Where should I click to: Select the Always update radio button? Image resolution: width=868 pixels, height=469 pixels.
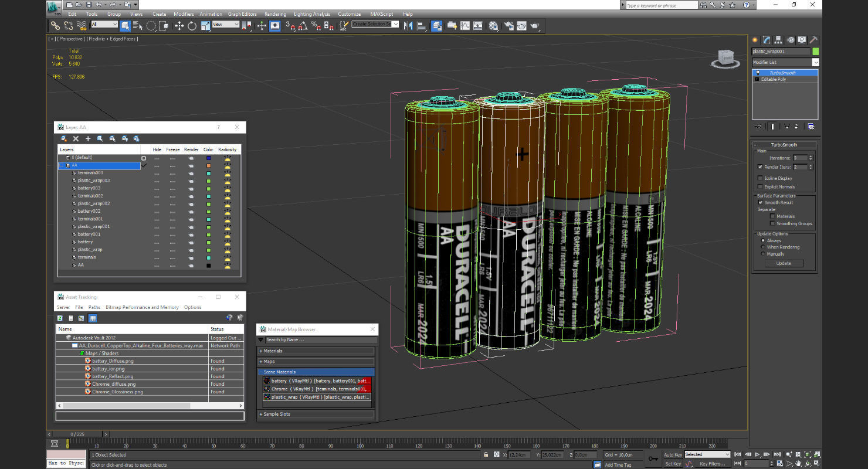click(763, 240)
